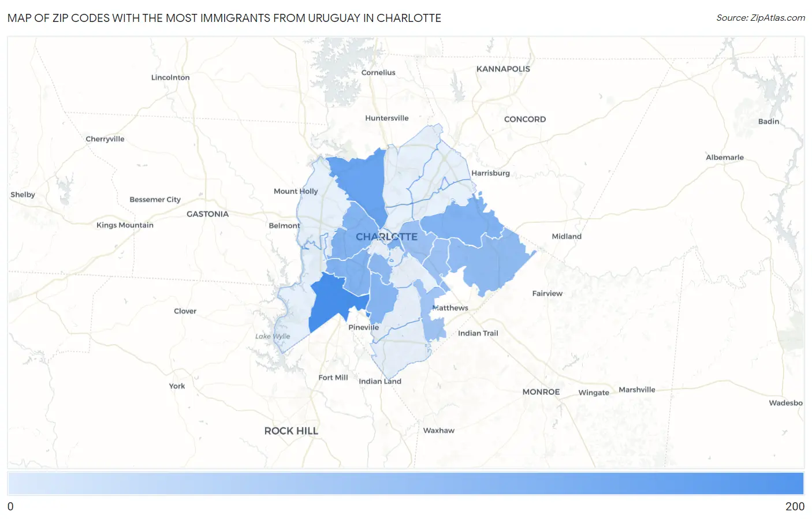812x519 pixels.
Task: Click the Midland label
Action: [567, 236]
